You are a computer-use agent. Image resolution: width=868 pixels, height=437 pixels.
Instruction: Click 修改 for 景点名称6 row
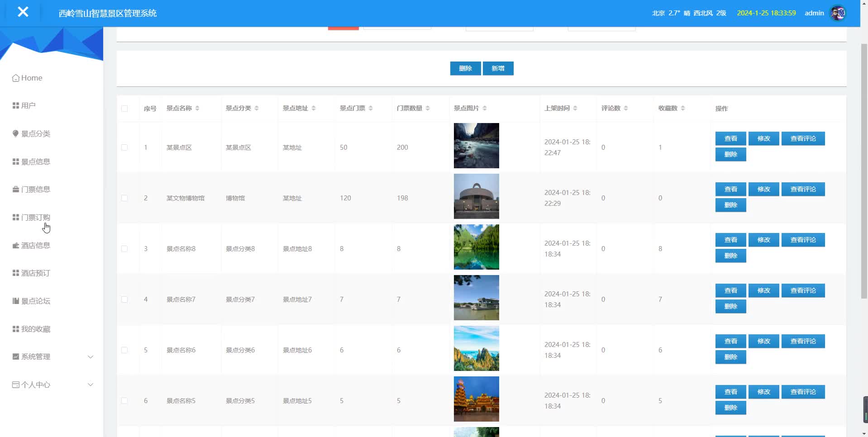[x=763, y=341]
